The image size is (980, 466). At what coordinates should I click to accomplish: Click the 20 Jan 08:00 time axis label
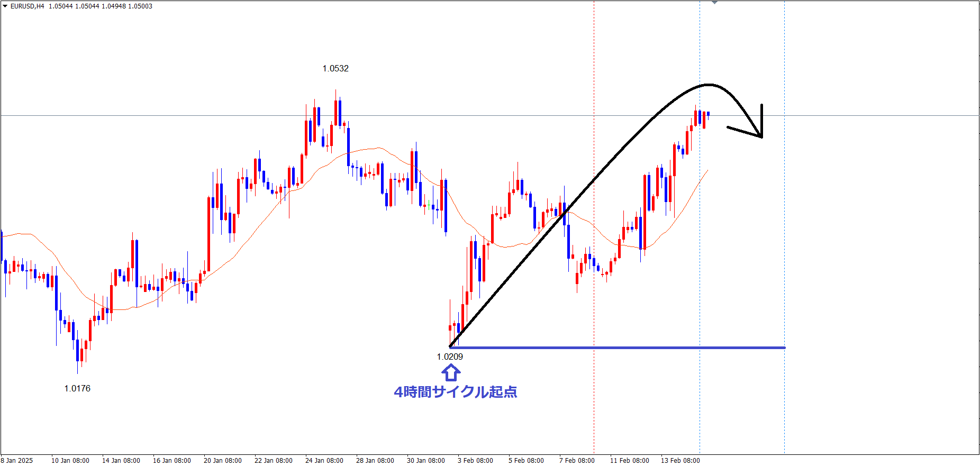222,460
